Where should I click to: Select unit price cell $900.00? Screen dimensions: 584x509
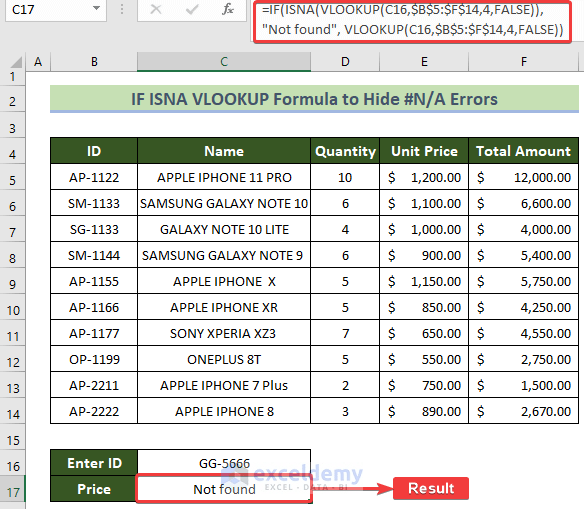[424, 255]
